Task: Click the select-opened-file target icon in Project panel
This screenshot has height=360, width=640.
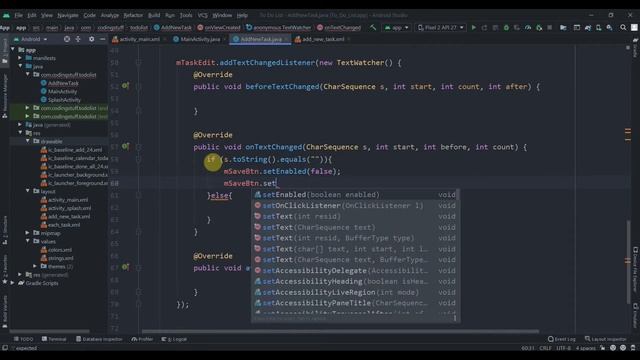Action: pos(67,39)
